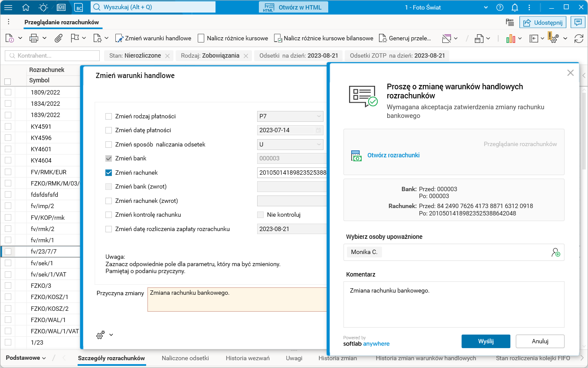This screenshot has width=588, height=368.
Task: Click the 'Kontrahent...' search field
Action: [52, 55]
